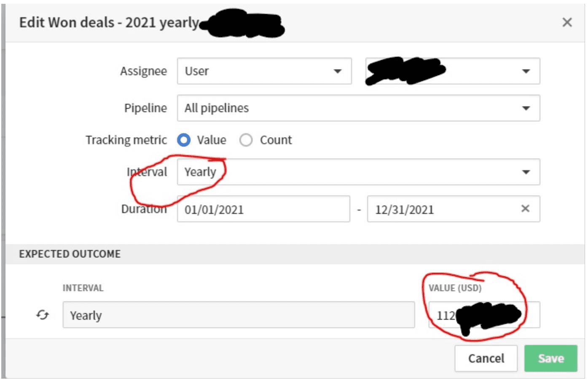Click the end date field 12/31/2021
The width and height of the screenshot is (588, 379).
coord(454,209)
